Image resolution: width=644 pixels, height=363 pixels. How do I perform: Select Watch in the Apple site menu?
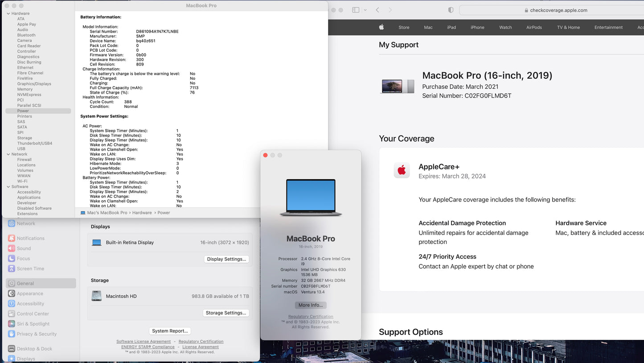(505, 27)
